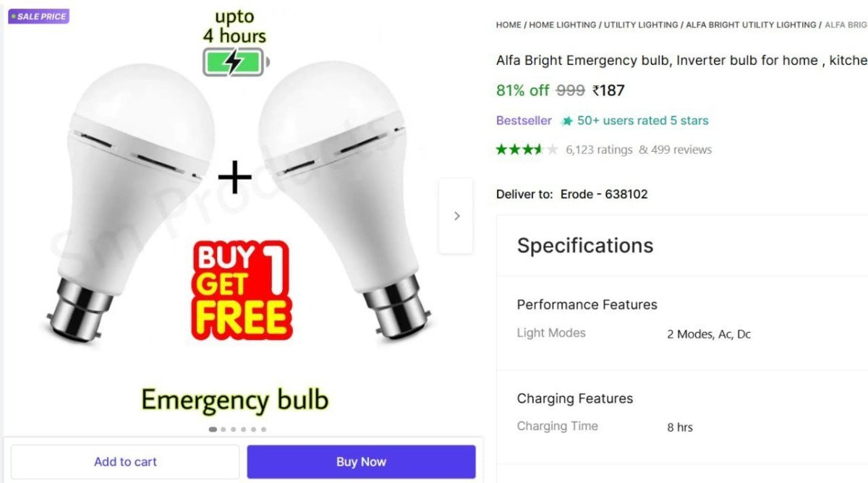
Task: Click the teal star beside 50+ users
Action: click(568, 121)
